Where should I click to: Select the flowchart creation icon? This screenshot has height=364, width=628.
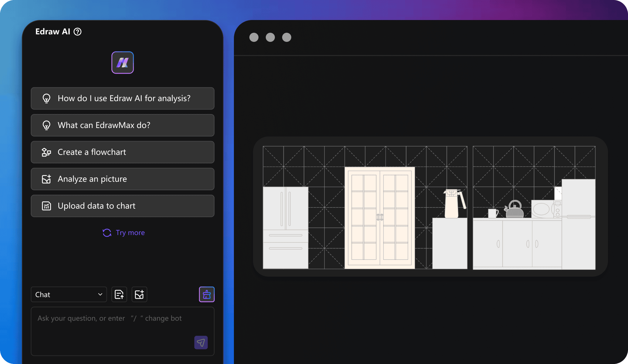coord(47,152)
